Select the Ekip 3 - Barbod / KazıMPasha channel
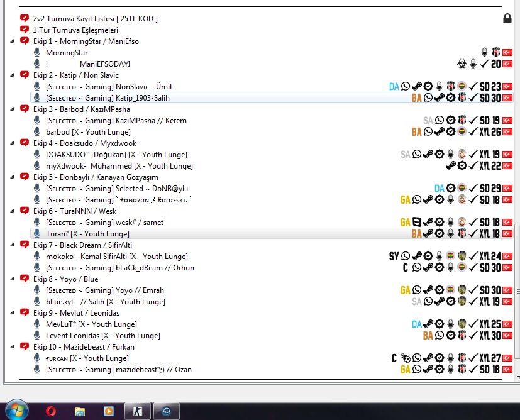 coord(82,109)
